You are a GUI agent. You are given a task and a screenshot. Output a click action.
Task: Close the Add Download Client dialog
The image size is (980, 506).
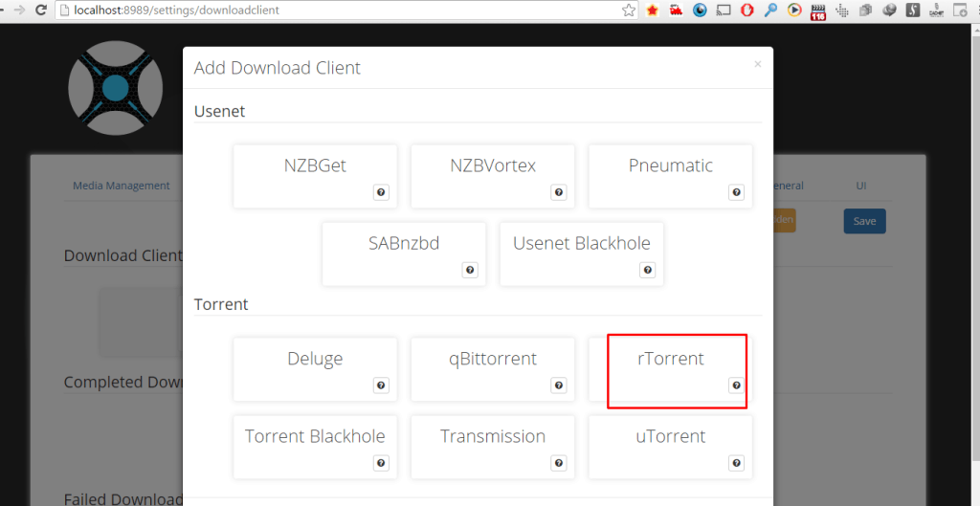pyautogui.click(x=758, y=64)
